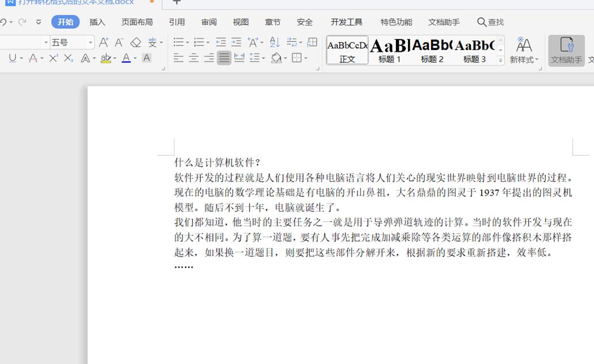Viewport: 594px width, 364px height.
Task: Click the sort A-Z icon
Action: 275,42
